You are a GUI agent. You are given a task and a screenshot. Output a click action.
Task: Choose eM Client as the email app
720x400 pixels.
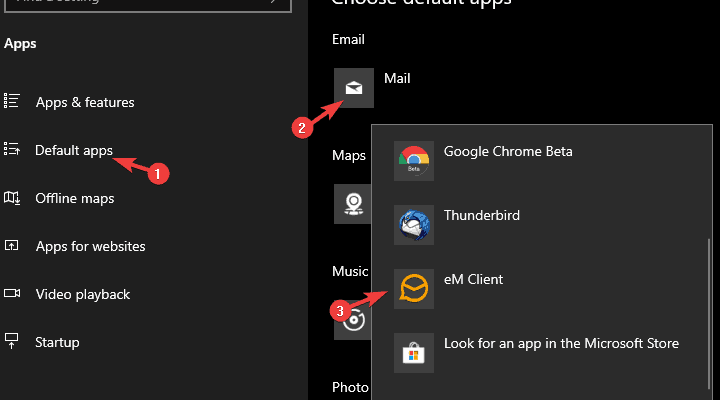[473, 280]
